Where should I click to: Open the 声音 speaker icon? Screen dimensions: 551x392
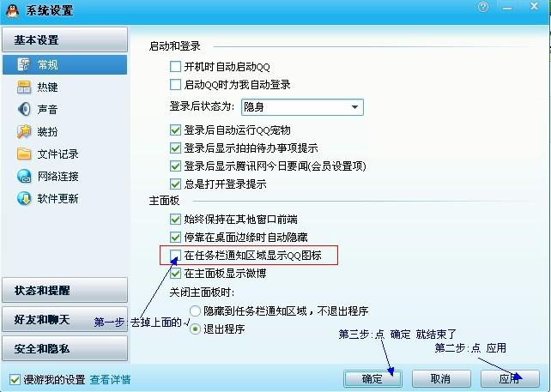24,109
